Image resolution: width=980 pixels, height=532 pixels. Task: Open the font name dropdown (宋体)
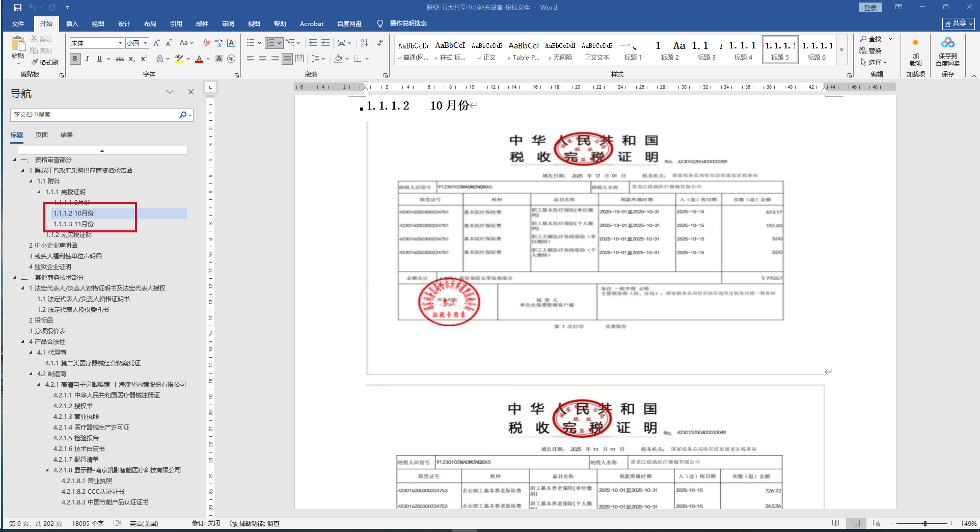click(x=120, y=43)
